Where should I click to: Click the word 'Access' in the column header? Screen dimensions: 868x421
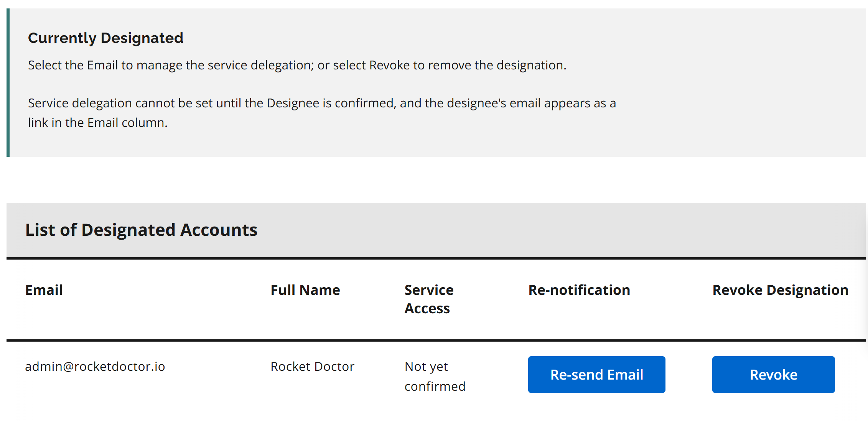[x=427, y=309]
